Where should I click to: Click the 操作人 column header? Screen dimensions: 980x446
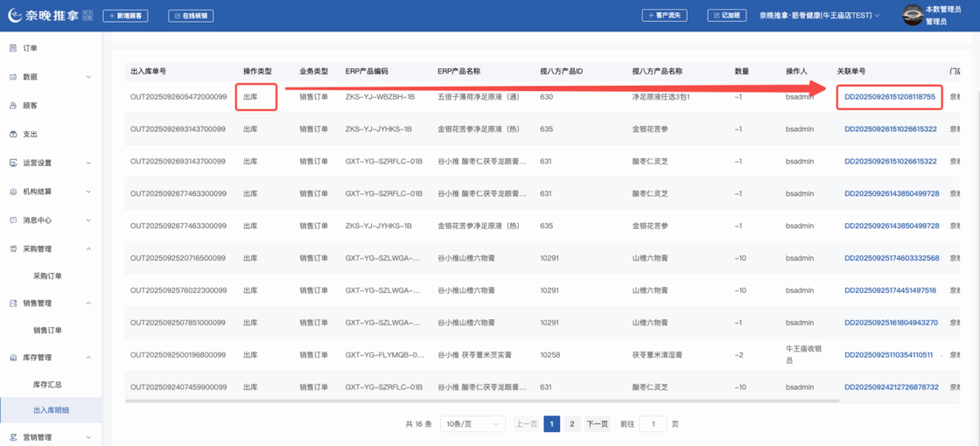tap(796, 71)
